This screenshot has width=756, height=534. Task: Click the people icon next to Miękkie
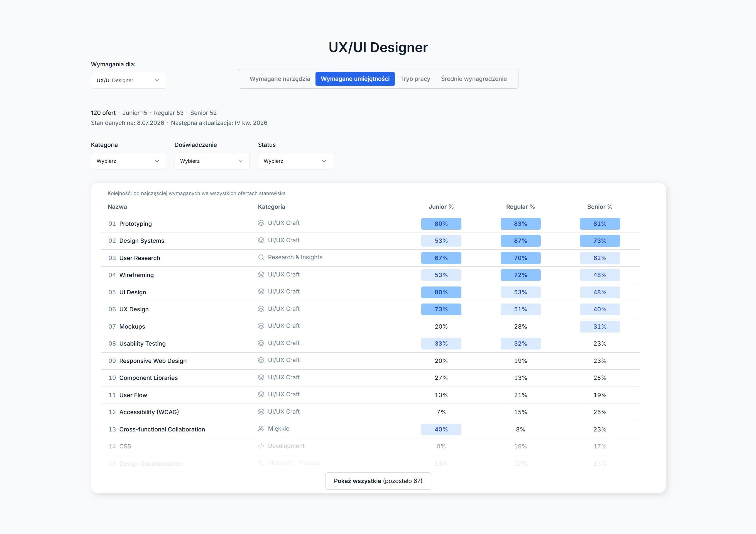(261, 429)
